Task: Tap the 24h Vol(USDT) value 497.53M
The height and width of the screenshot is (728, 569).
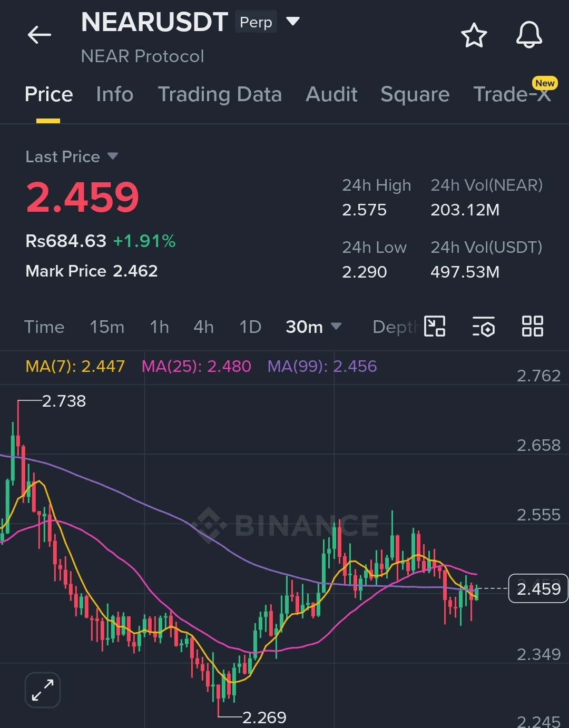Action: tap(465, 272)
